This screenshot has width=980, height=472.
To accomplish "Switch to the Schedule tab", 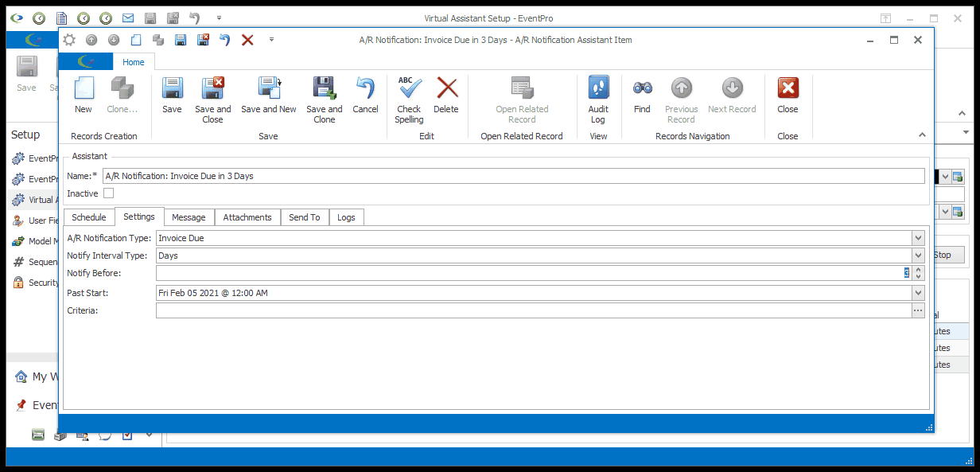I will [89, 217].
